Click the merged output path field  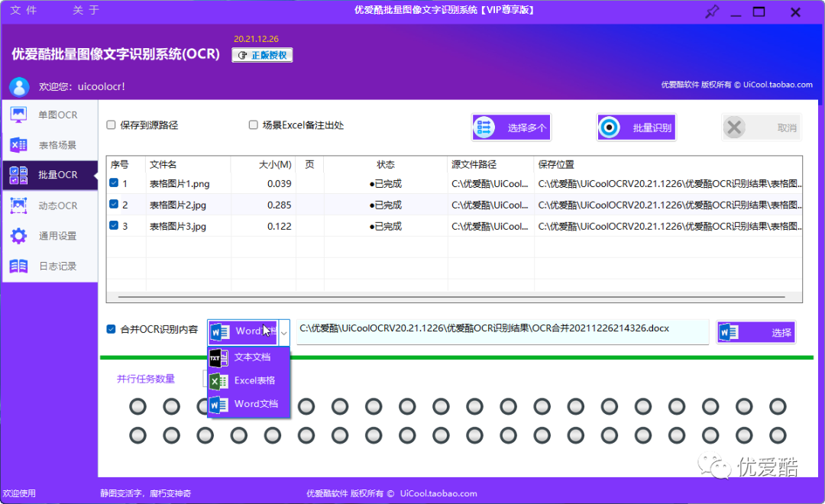(x=502, y=331)
